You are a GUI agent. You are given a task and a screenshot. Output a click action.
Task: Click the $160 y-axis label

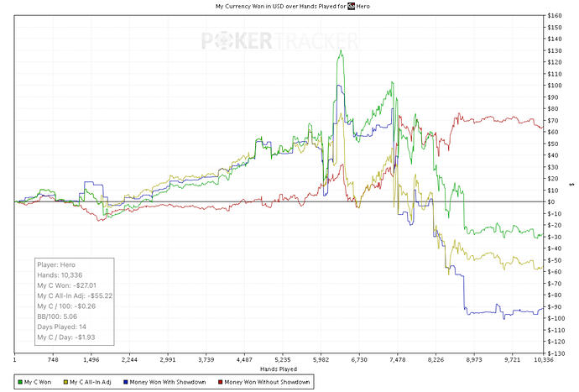[555, 15]
